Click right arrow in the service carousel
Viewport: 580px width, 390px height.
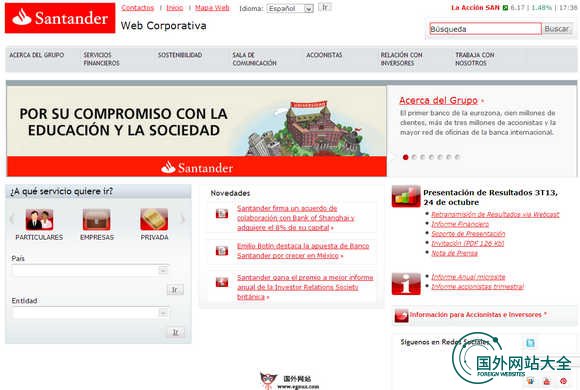(182, 219)
